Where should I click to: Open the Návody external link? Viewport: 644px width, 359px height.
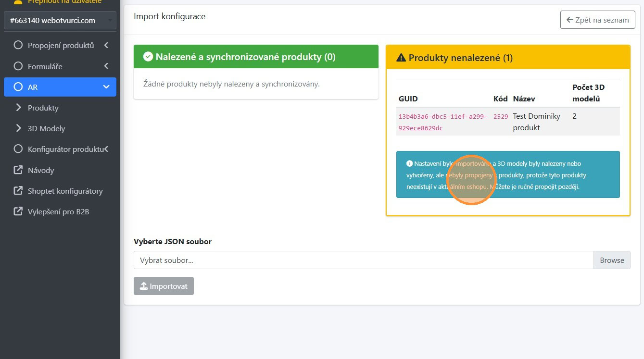click(x=60, y=170)
